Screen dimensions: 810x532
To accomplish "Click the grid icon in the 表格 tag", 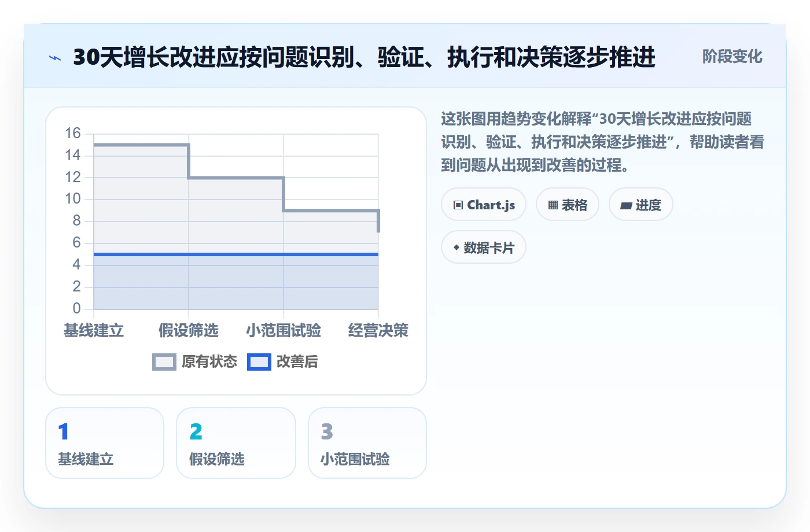I will (x=553, y=205).
